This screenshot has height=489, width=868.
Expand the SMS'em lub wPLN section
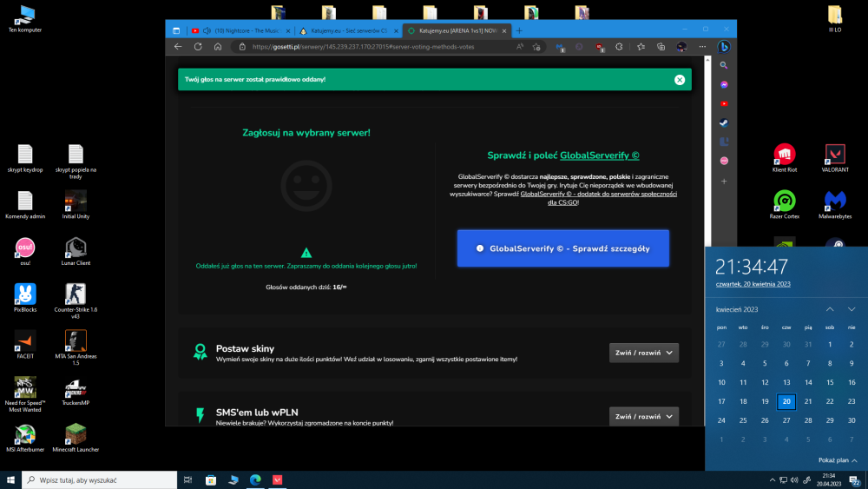click(x=644, y=416)
